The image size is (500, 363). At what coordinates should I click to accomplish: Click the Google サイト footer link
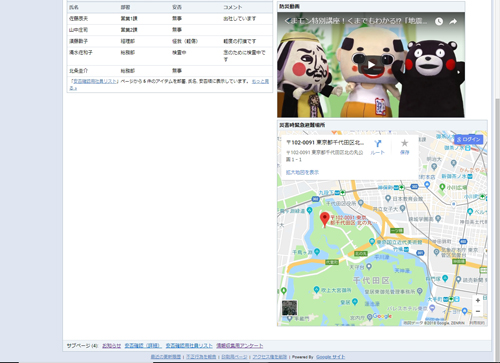click(330, 357)
